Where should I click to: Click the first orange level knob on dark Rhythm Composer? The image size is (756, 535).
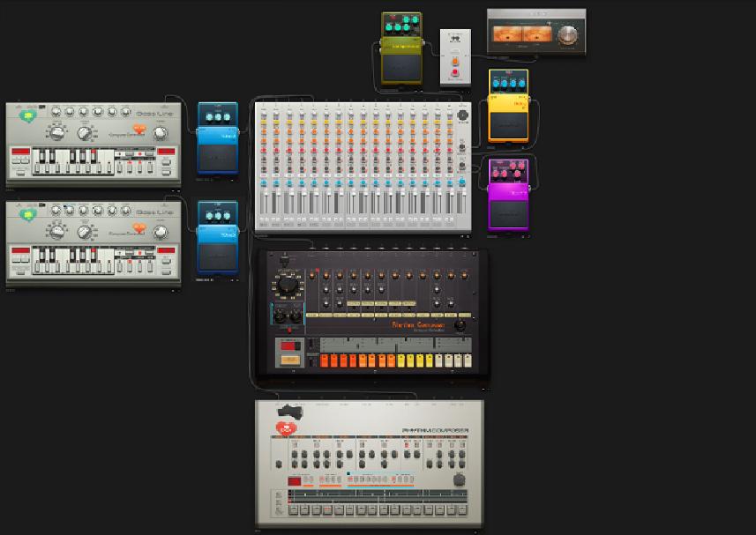point(312,276)
